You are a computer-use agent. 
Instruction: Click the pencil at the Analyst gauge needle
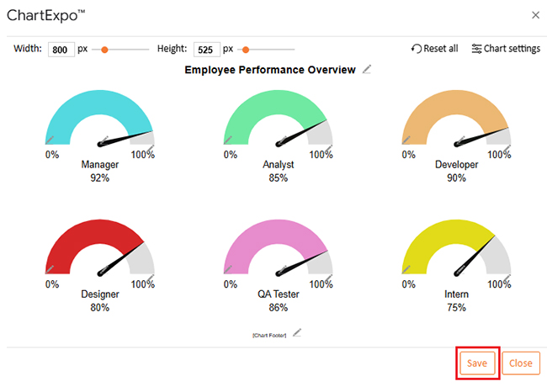tap(283, 140)
